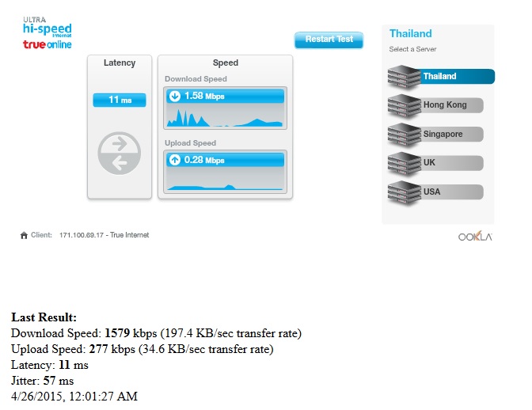The height and width of the screenshot is (410, 532).
Task: Click the Upload Speed label in panel
Action: tap(190, 143)
